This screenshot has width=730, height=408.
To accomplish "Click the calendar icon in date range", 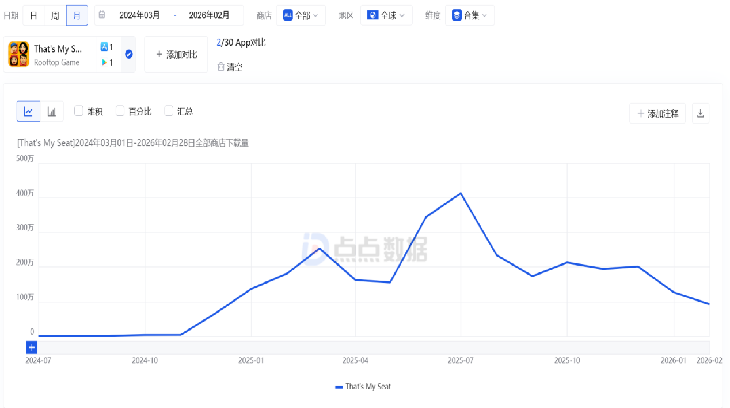I will [102, 15].
